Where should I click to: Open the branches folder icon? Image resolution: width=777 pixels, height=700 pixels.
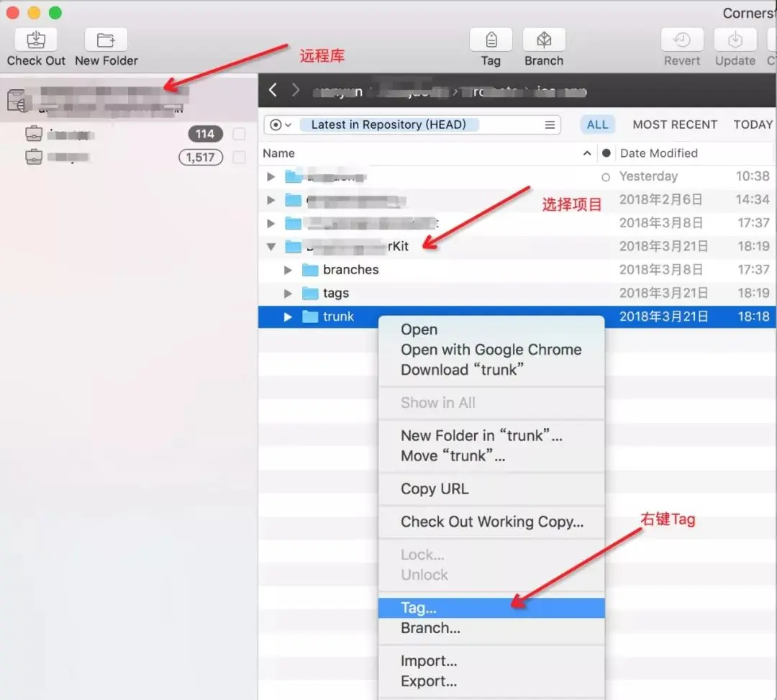click(310, 270)
